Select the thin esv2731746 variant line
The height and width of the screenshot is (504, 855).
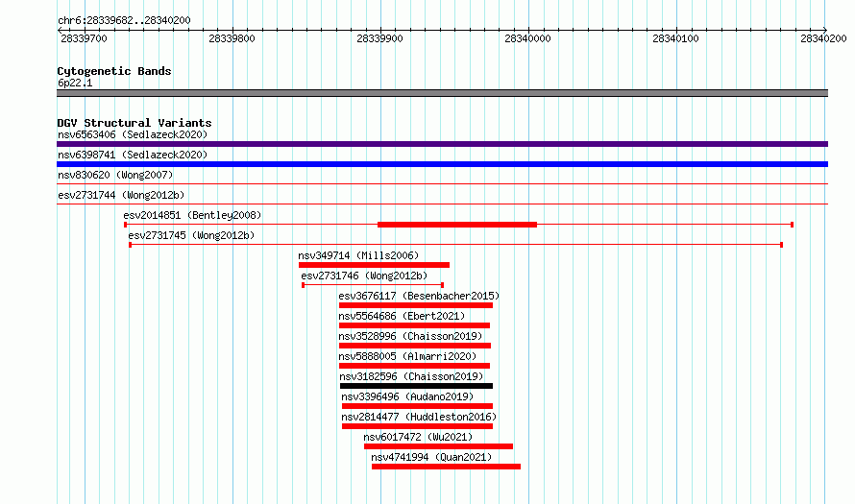click(373, 285)
